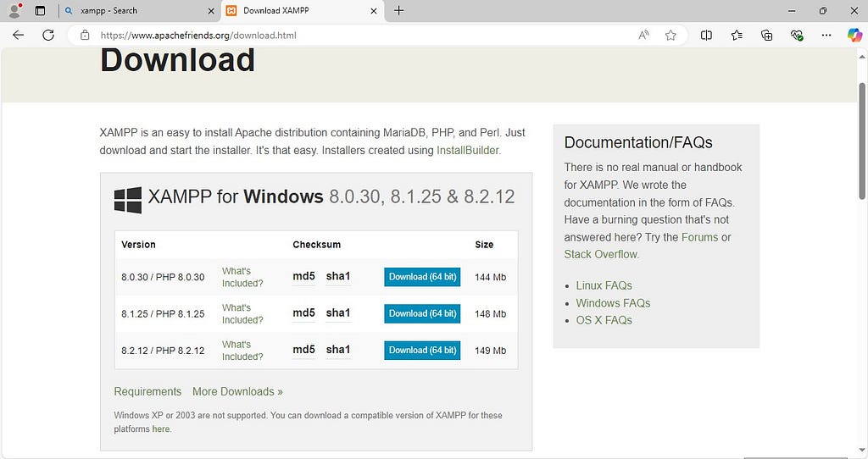868x459 pixels.
Task: Open the Copilot icon
Action: point(854,36)
